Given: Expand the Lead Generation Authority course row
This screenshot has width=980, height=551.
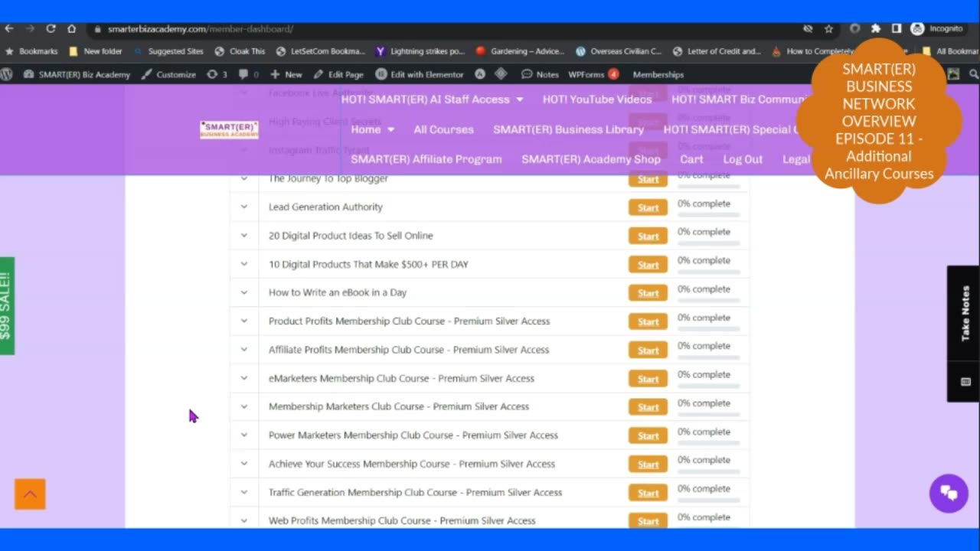Looking at the screenshot, I should 244,207.
